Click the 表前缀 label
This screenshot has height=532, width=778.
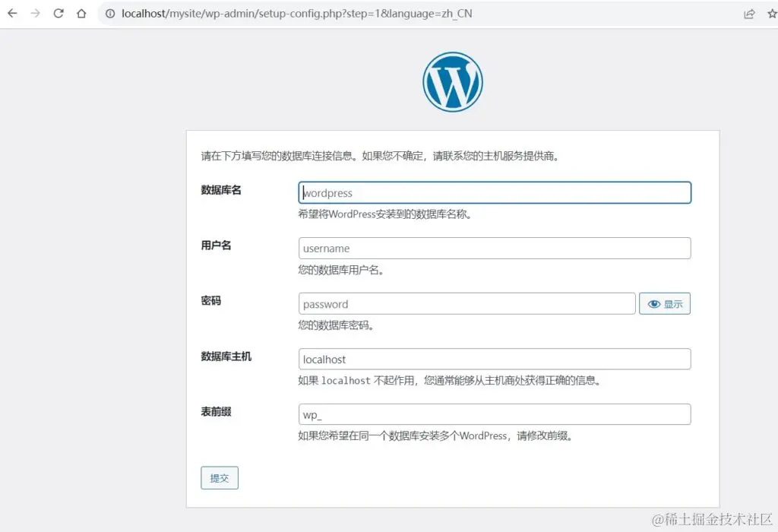(x=216, y=411)
